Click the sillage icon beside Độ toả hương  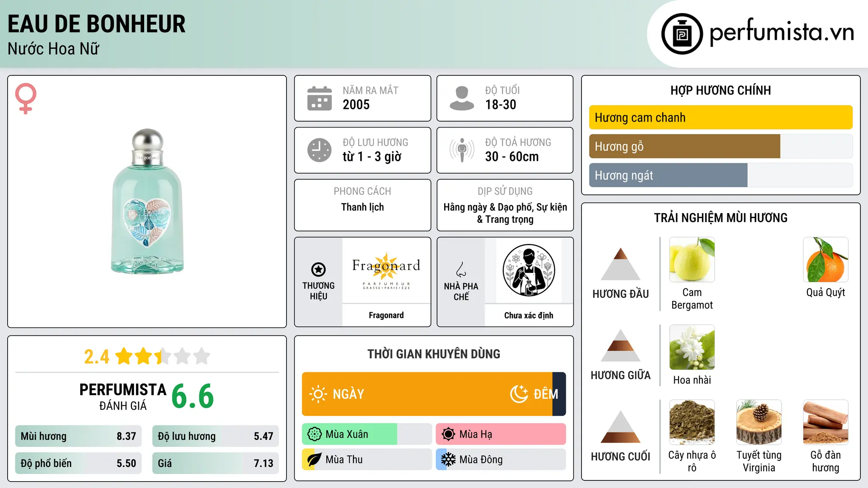pyautogui.click(x=462, y=150)
